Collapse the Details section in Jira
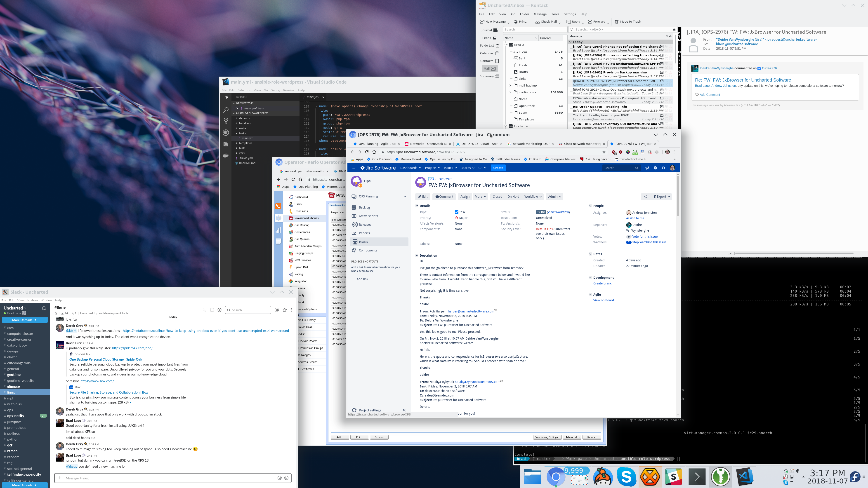 [x=417, y=206]
